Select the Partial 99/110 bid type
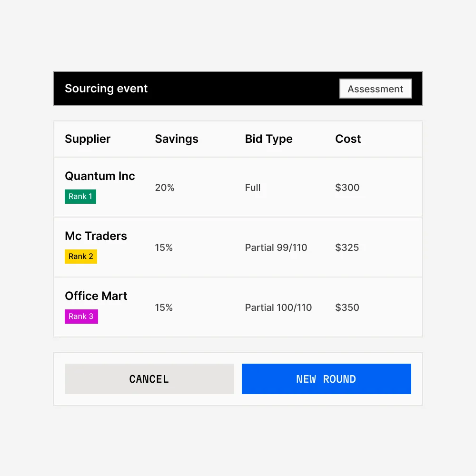This screenshot has width=476, height=476. 276,248
